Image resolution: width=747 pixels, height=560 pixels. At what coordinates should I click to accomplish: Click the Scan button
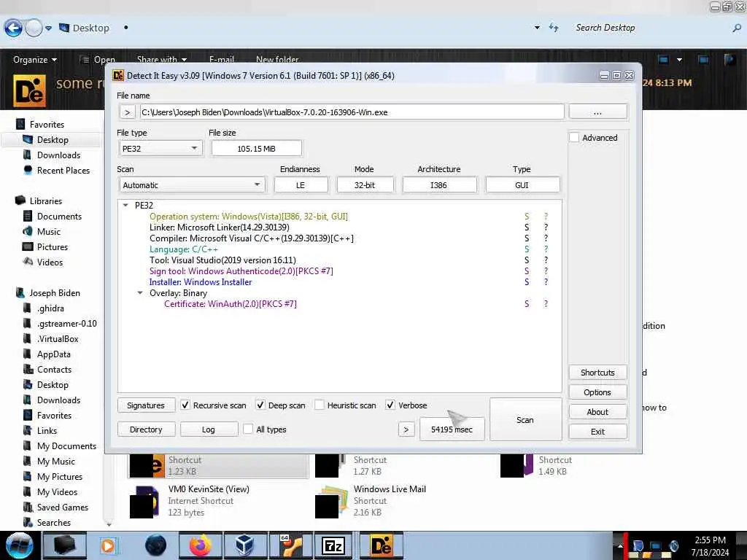coord(525,419)
